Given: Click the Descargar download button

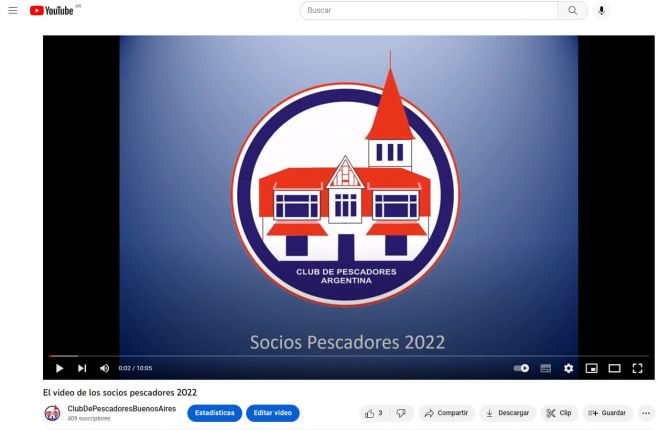Looking at the screenshot, I should tap(507, 413).
